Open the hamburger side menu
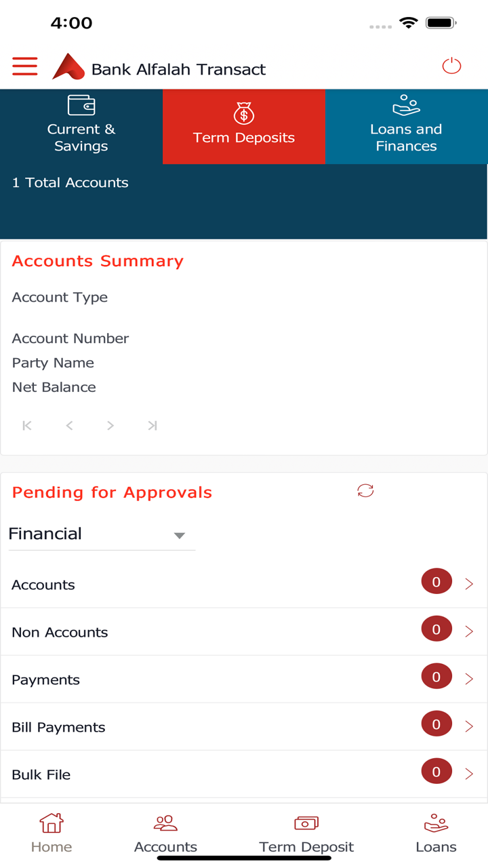The width and height of the screenshot is (488, 868). click(x=25, y=66)
